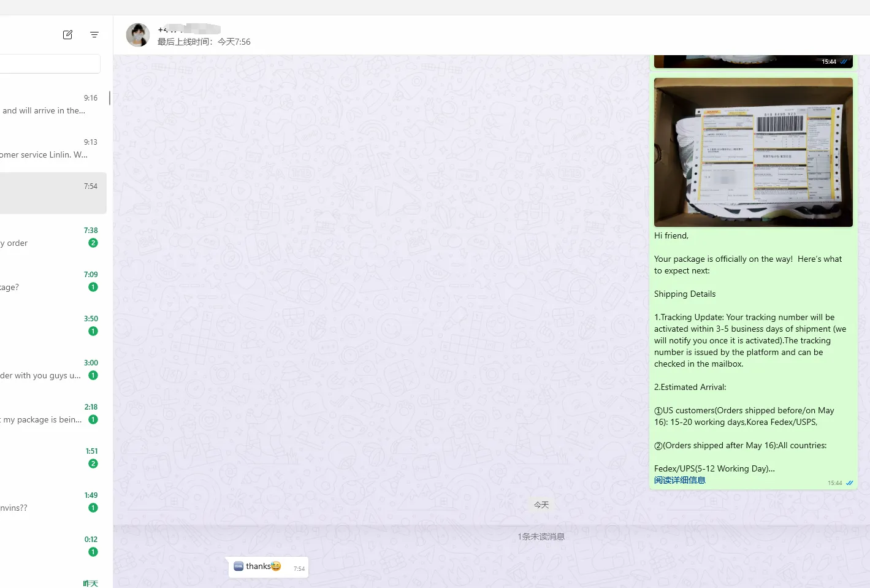Open the chat received at 0:12
Screen dimensions: 870x588
point(53,546)
